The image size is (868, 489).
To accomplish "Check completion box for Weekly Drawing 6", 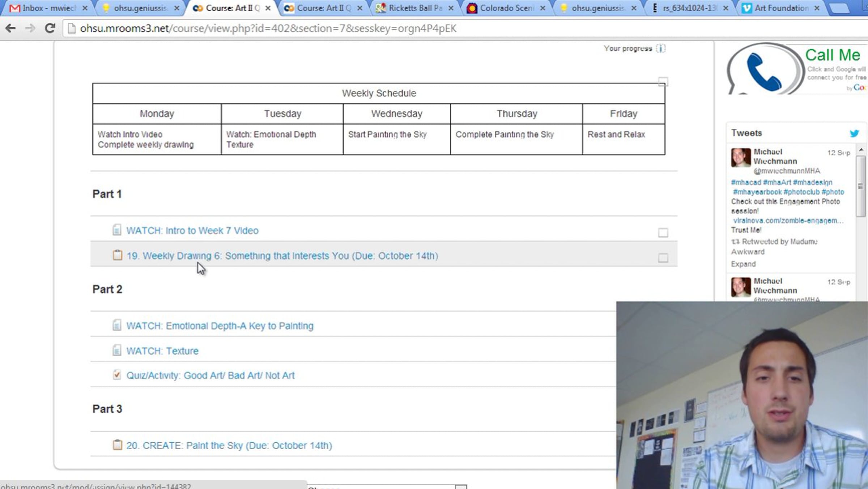I will pos(663,258).
